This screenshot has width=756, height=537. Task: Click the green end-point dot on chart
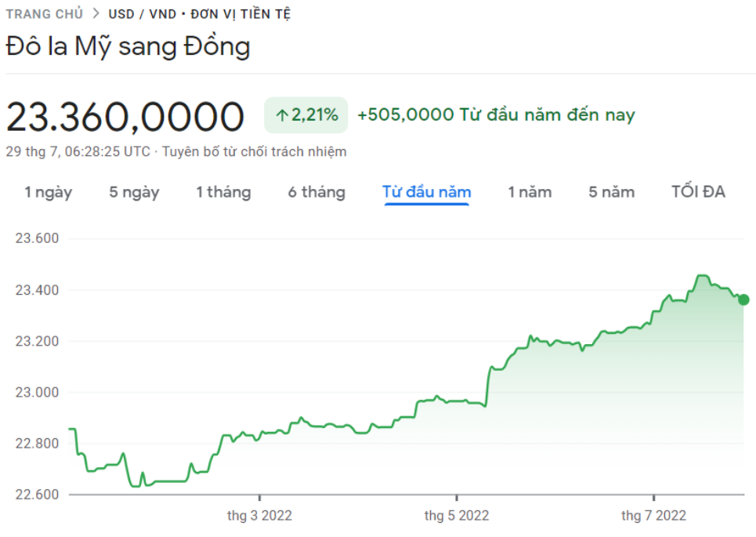tap(743, 299)
